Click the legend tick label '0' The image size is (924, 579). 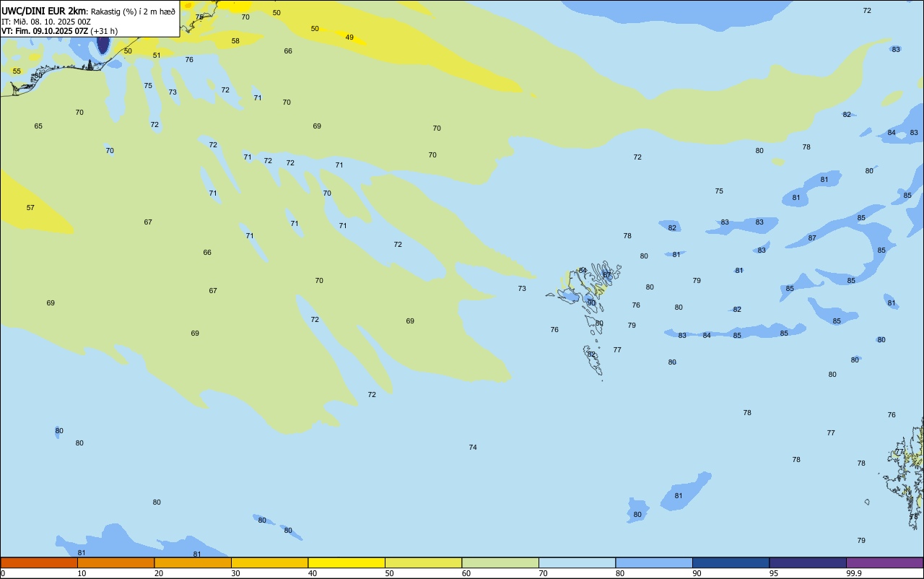(3, 573)
